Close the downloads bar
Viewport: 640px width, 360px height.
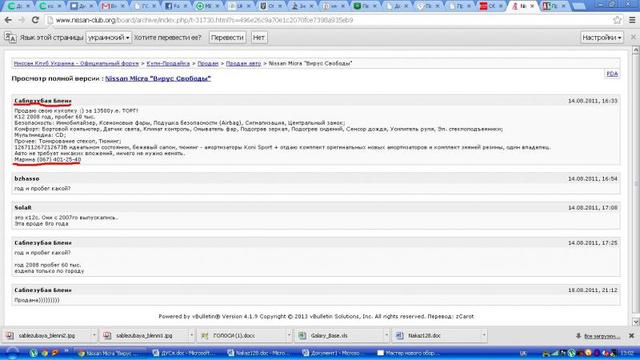pos(631,336)
